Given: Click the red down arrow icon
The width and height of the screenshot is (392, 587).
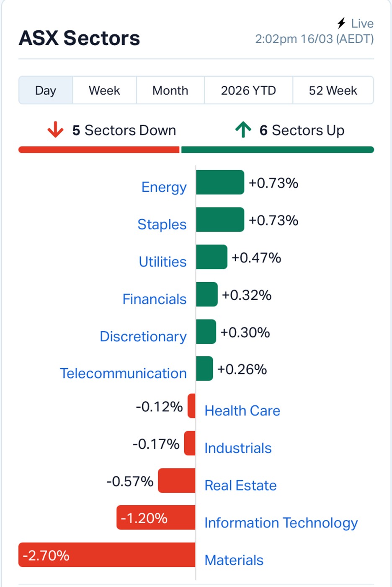Looking at the screenshot, I should tap(55, 130).
